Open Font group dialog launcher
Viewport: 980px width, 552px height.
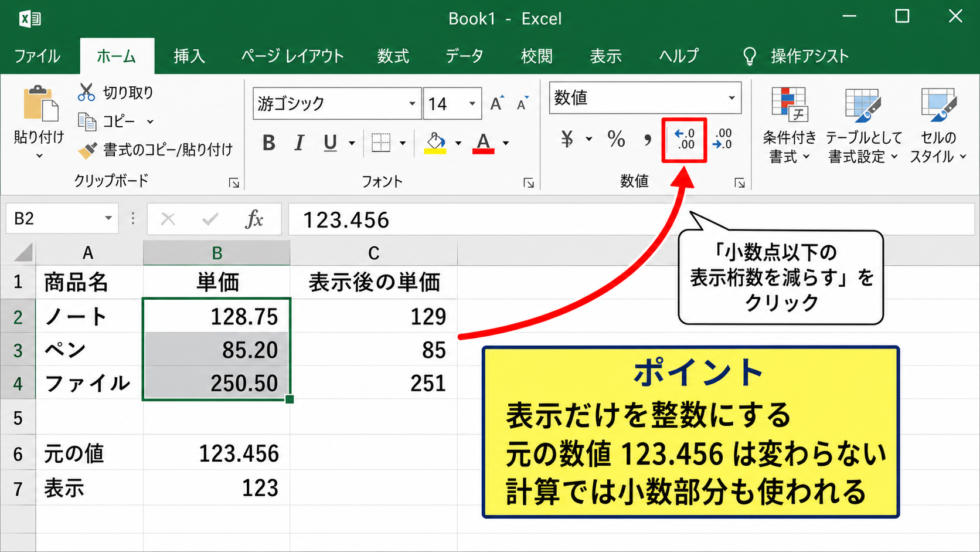[529, 184]
